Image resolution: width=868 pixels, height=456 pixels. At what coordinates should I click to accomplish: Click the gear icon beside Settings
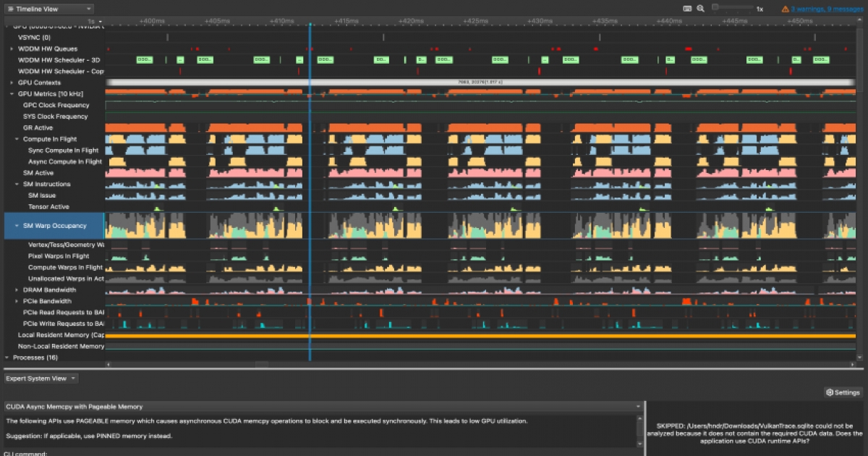(829, 393)
